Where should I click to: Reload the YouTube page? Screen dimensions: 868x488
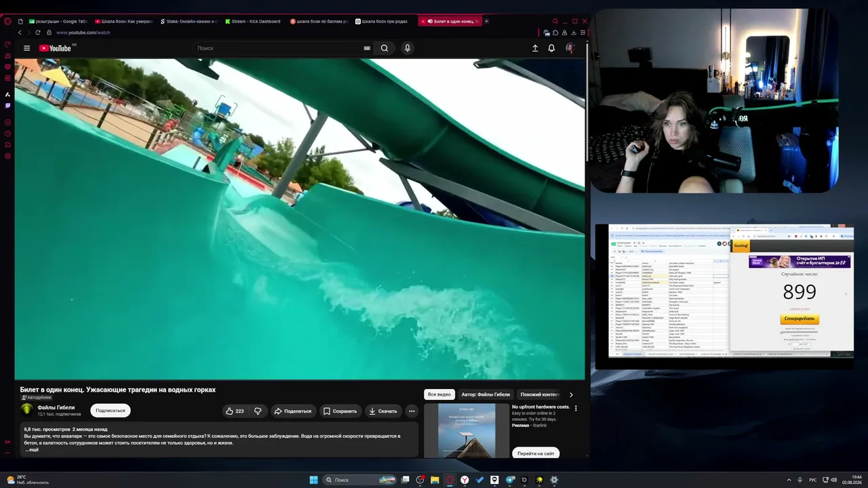(37, 33)
